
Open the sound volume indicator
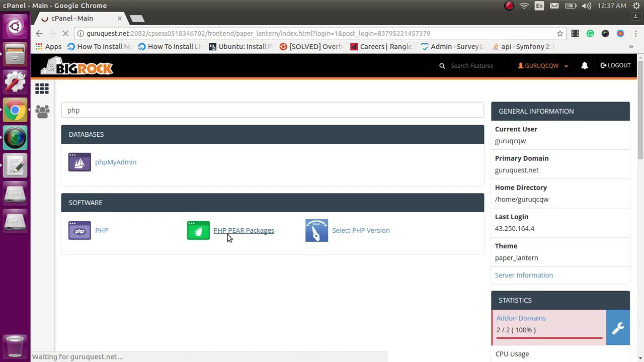586,6
